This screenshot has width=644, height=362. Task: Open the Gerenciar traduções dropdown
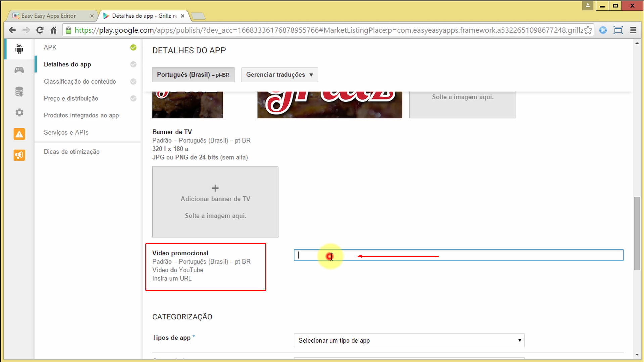279,74
